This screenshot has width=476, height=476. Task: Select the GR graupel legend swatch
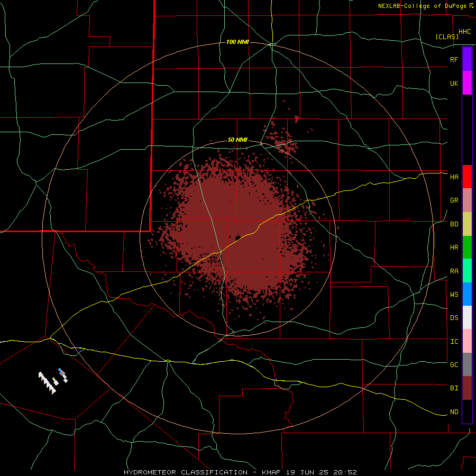point(467,200)
